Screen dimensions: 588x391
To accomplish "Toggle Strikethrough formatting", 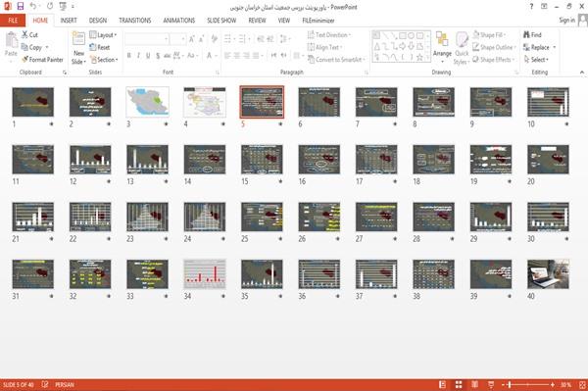I will click(168, 56).
